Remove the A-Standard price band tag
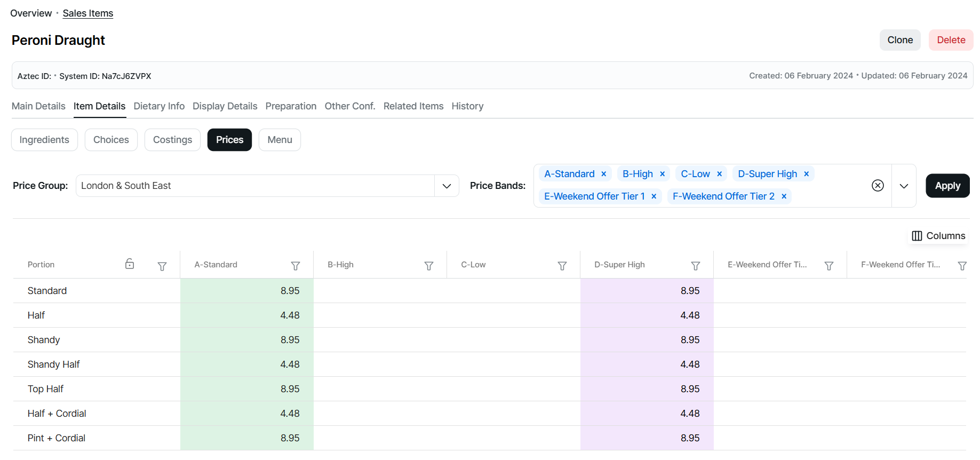The width and height of the screenshot is (980, 460). point(604,174)
